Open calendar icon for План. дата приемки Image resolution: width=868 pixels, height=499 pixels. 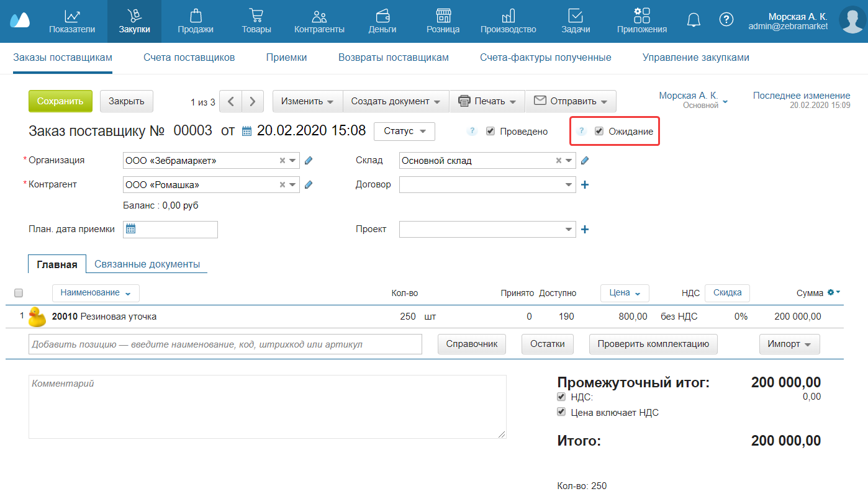coord(130,230)
